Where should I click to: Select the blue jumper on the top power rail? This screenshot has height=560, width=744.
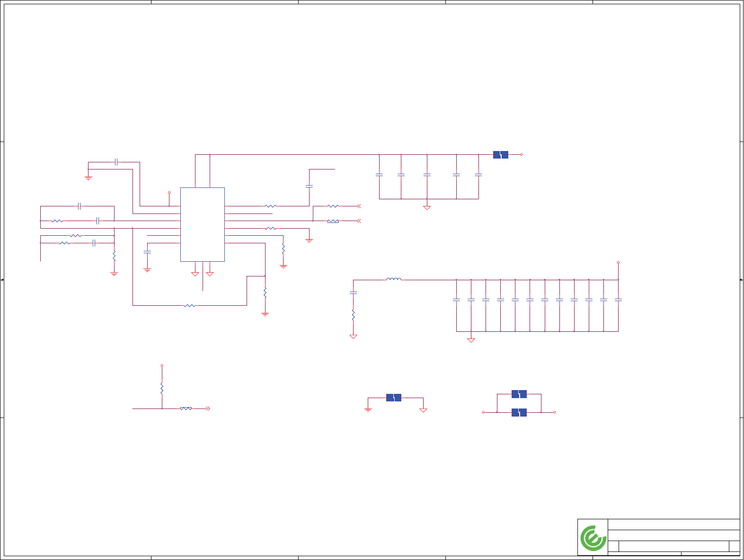click(501, 155)
